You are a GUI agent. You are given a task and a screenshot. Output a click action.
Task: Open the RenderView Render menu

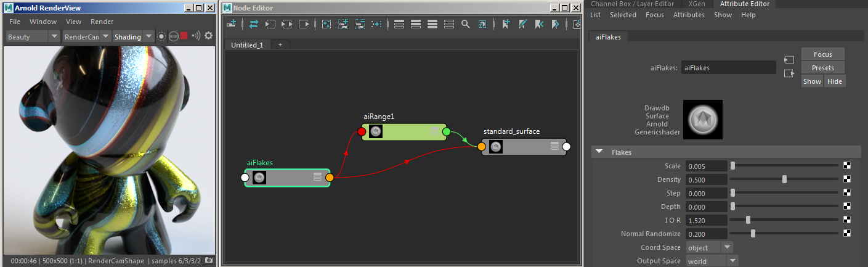click(102, 22)
